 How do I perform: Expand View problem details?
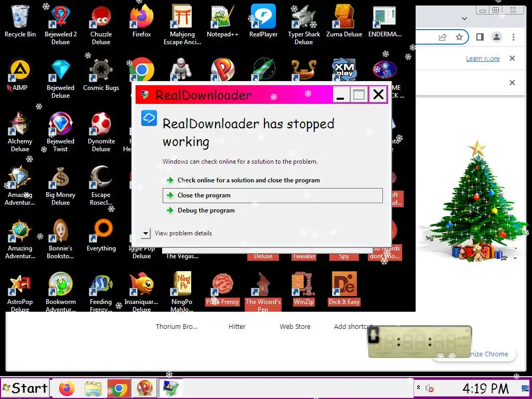pyautogui.click(x=145, y=233)
